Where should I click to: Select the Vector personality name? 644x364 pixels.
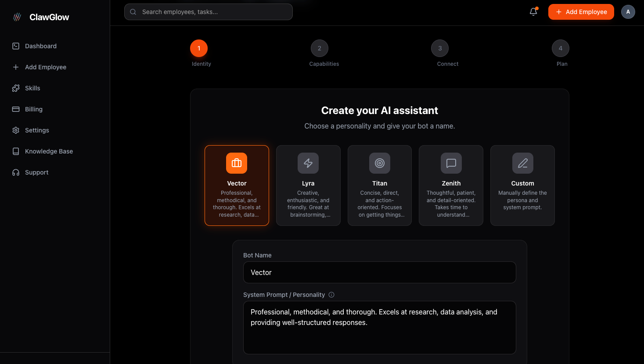[x=237, y=183]
